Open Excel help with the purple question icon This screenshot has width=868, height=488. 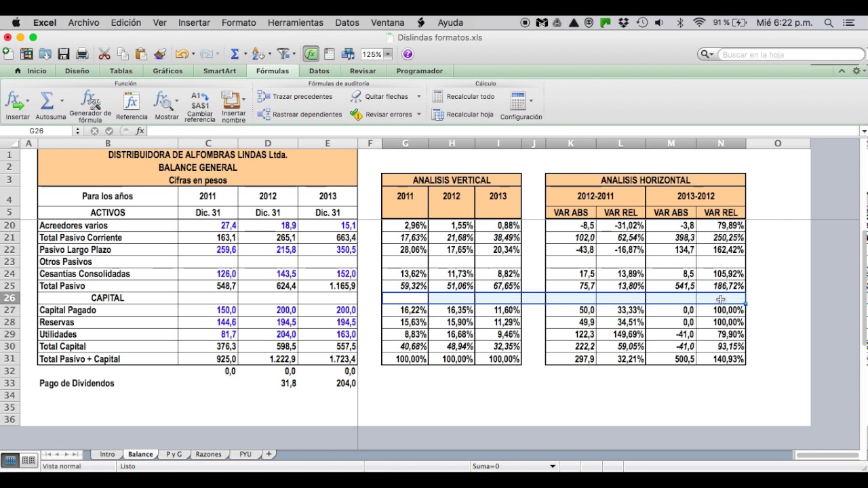[408, 54]
